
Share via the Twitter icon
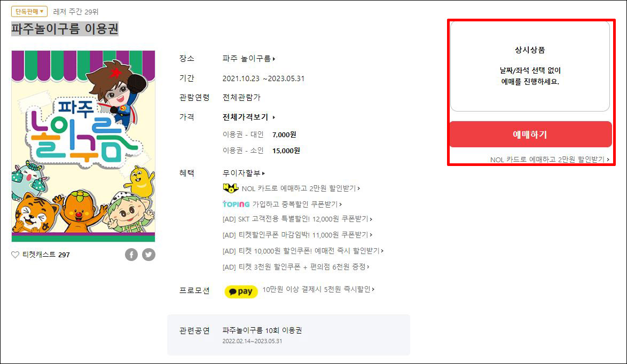(x=149, y=255)
